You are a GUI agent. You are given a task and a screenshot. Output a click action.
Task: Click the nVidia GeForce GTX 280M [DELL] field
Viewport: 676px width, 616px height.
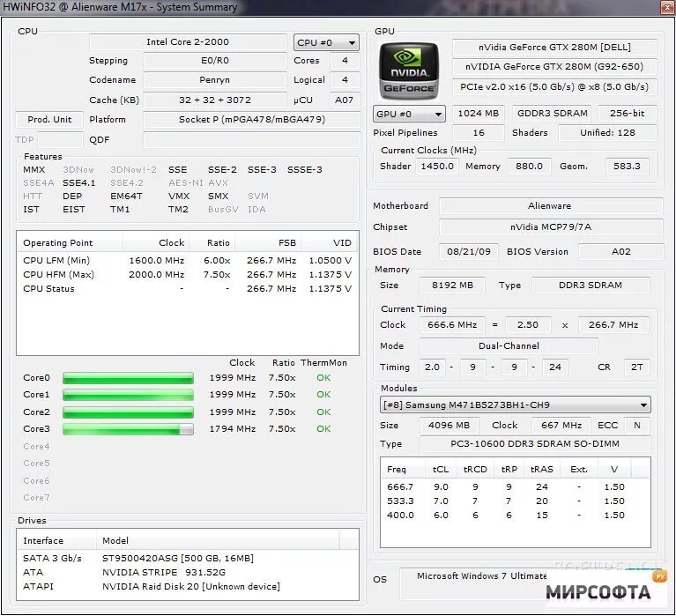[554, 48]
